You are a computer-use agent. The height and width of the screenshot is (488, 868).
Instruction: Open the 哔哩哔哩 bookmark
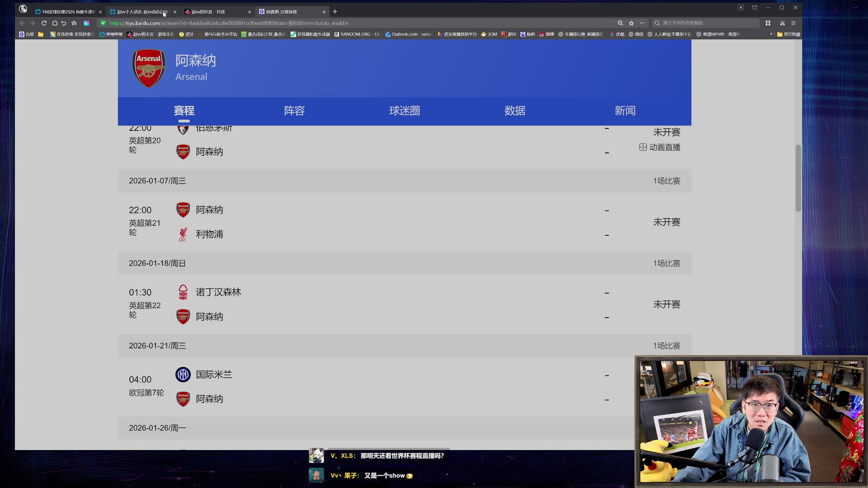pyautogui.click(x=111, y=34)
